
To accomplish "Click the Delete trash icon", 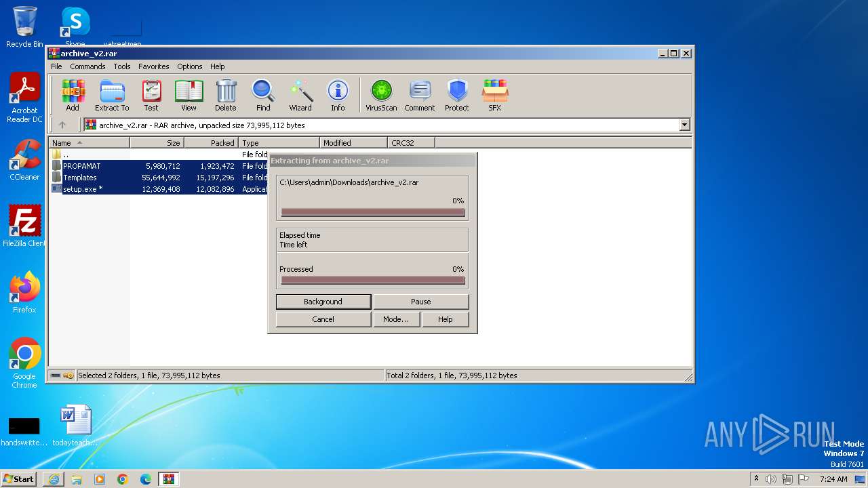I will (x=226, y=95).
